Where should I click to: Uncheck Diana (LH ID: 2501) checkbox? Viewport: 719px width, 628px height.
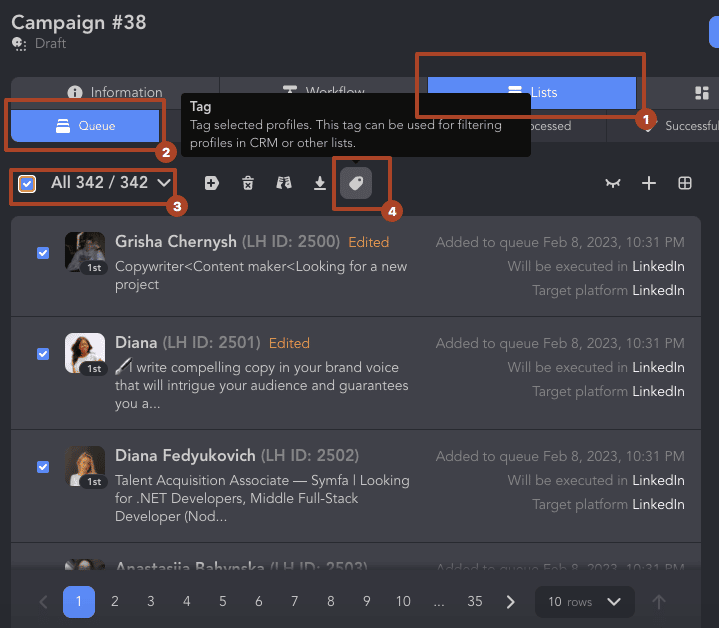coord(43,354)
